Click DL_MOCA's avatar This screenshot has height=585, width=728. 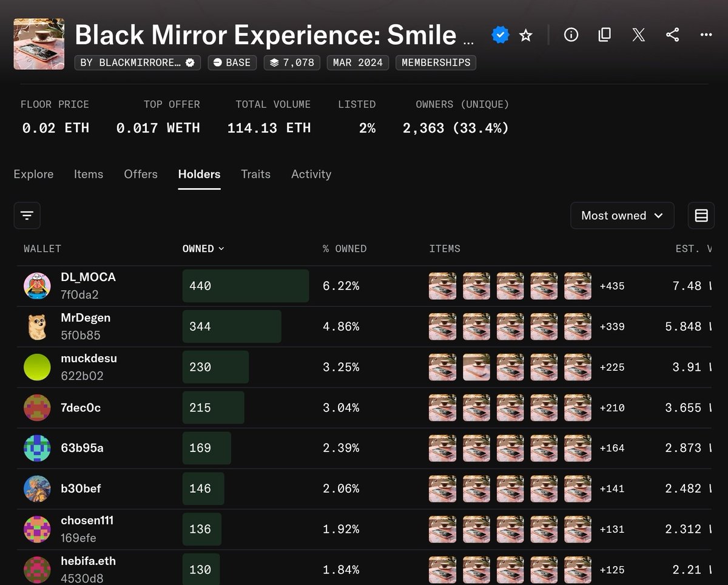click(37, 286)
